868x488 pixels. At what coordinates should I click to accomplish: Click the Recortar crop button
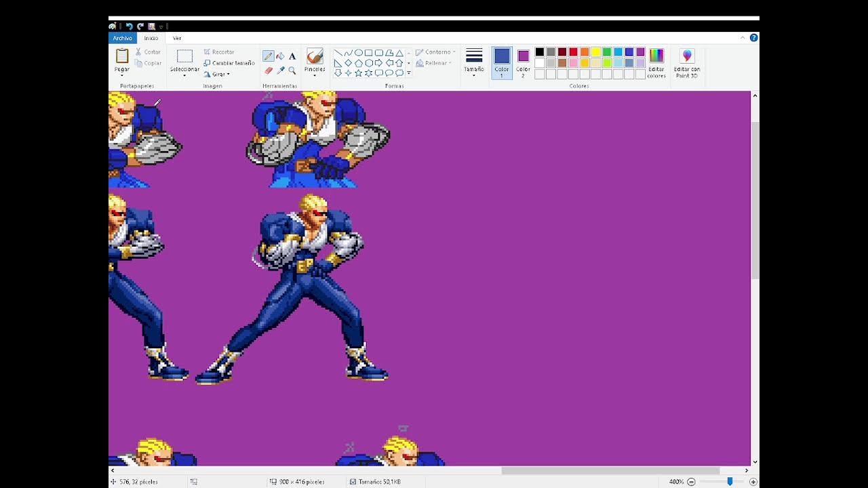coord(219,52)
